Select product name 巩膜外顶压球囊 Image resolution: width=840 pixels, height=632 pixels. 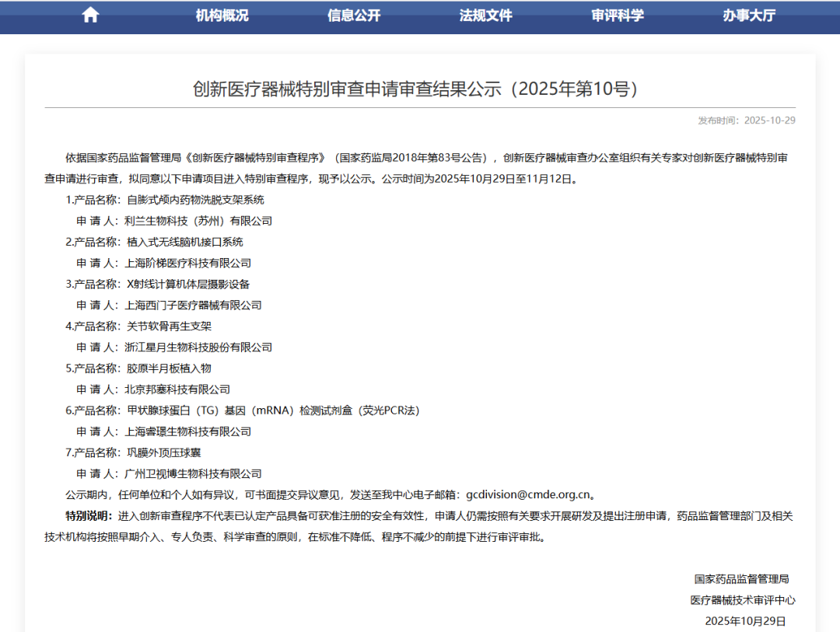point(164,452)
